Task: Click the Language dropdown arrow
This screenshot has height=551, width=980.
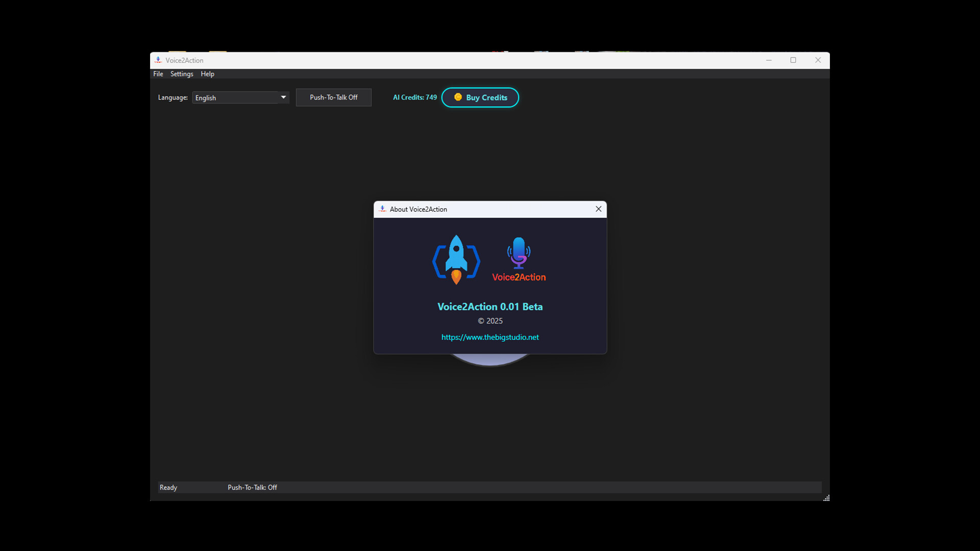Action: [x=283, y=97]
